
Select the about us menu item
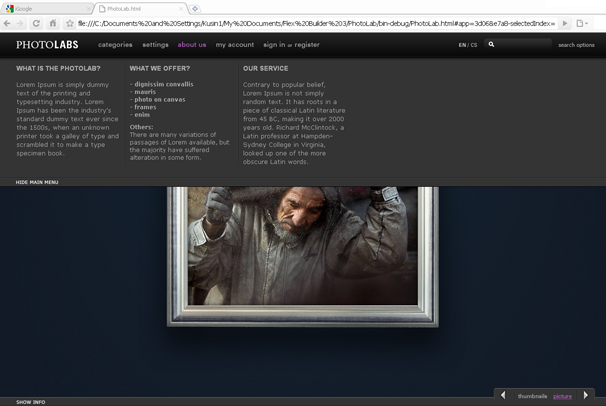click(x=192, y=45)
